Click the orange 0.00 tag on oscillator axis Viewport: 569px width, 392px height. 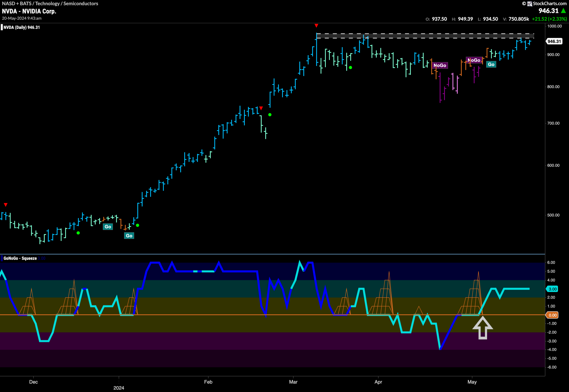[552, 315]
